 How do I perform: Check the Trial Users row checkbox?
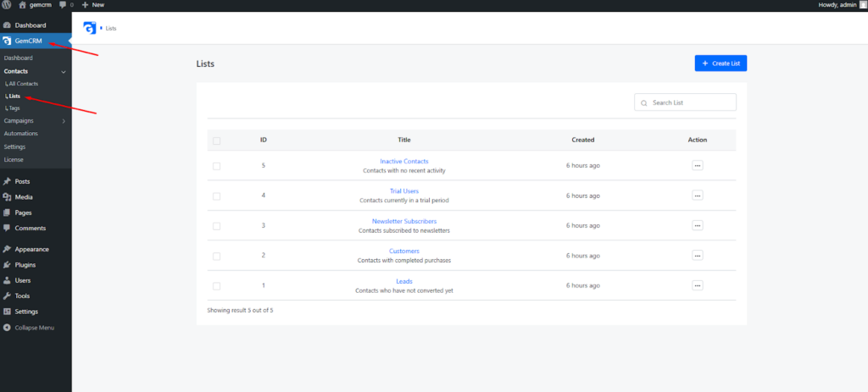coord(216,196)
